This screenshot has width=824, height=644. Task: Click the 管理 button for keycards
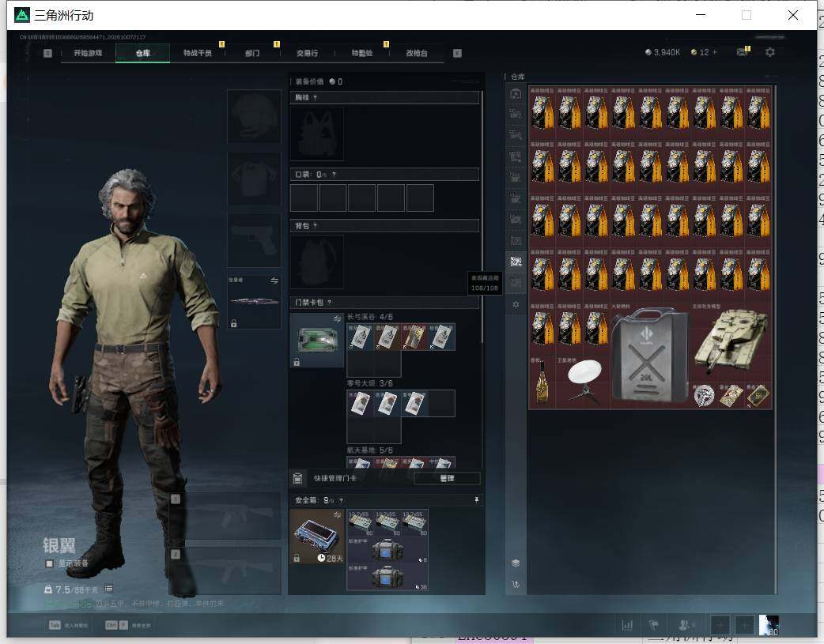pos(447,479)
